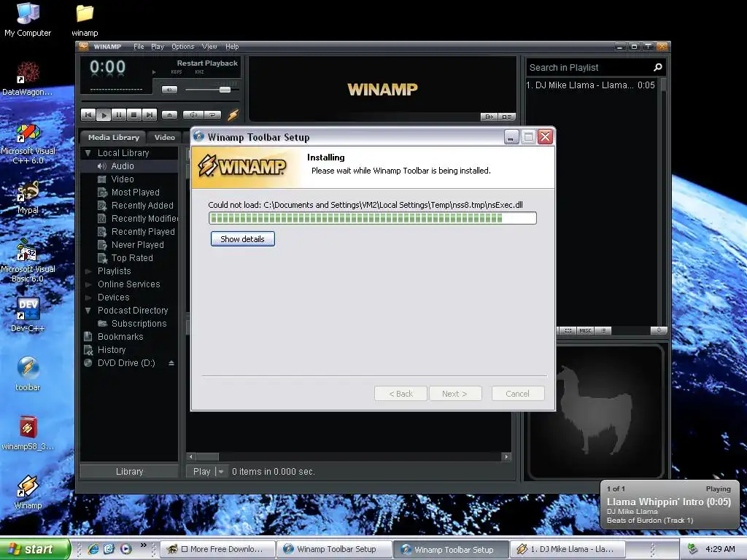Expand the Devices tree node
The image size is (747, 560).
pos(88,297)
